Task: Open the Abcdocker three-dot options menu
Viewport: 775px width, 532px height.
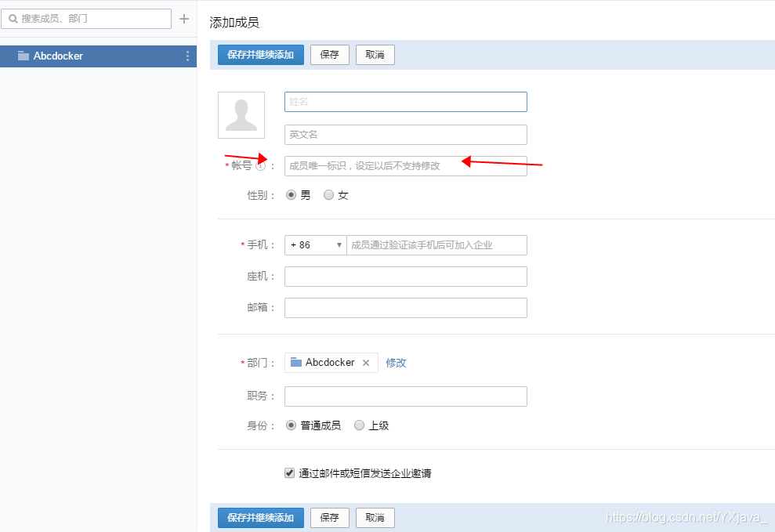Action: (187, 56)
